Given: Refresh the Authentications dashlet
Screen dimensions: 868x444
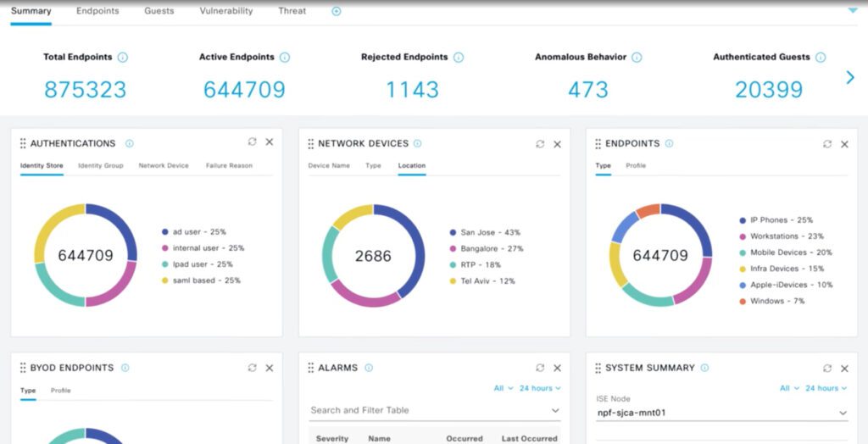Looking at the screenshot, I should (x=253, y=142).
